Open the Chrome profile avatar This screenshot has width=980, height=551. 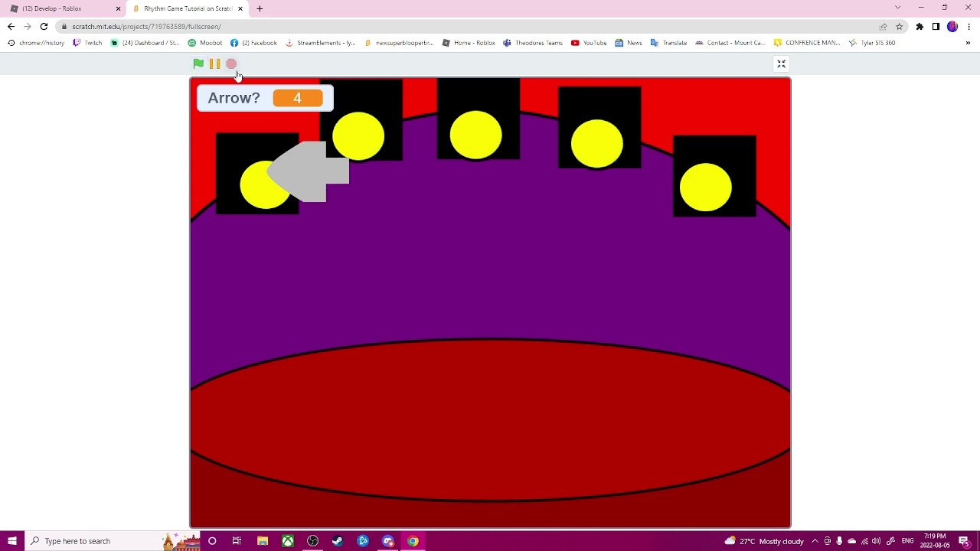(952, 27)
